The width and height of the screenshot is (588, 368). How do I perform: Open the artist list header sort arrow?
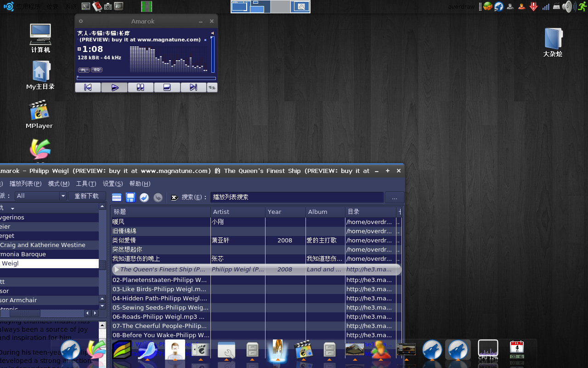click(12, 208)
